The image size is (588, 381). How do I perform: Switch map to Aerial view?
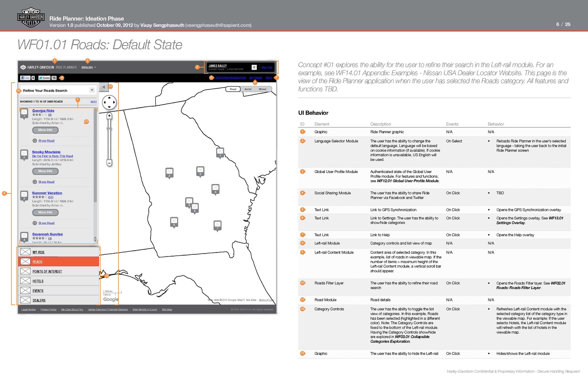[248, 89]
